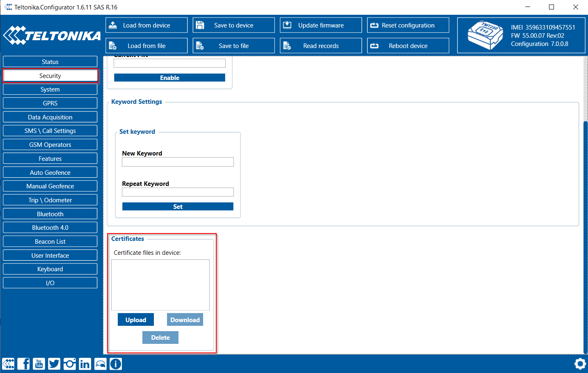Focus the New Keyword field

coord(178,162)
